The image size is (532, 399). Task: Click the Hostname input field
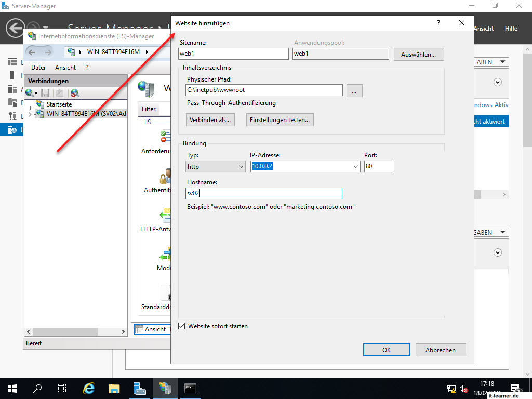point(264,193)
